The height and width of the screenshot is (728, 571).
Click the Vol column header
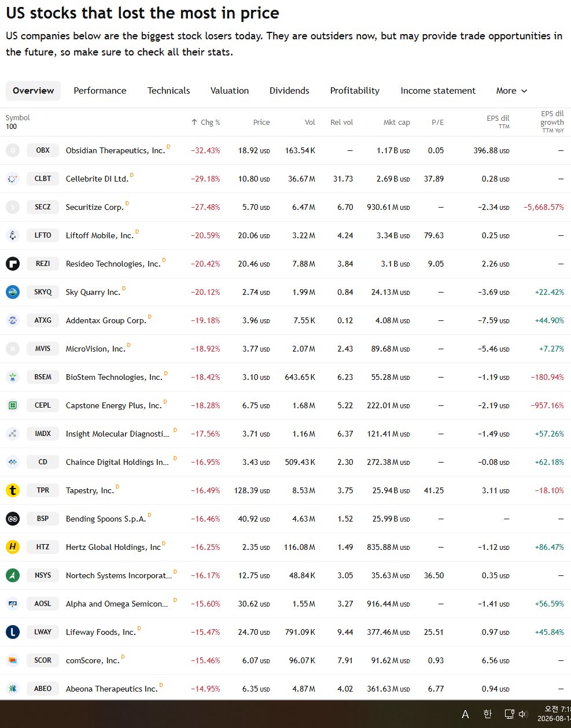tap(310, 123)
